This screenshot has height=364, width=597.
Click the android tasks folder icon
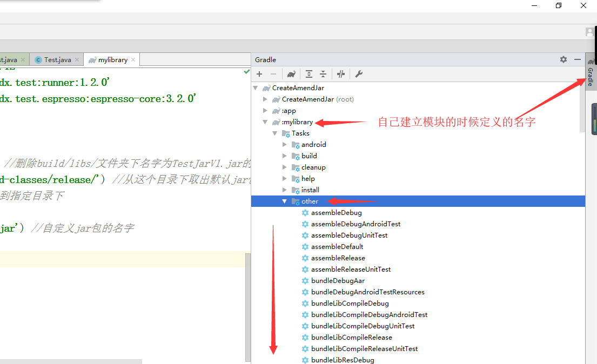[x=296, y=145]
